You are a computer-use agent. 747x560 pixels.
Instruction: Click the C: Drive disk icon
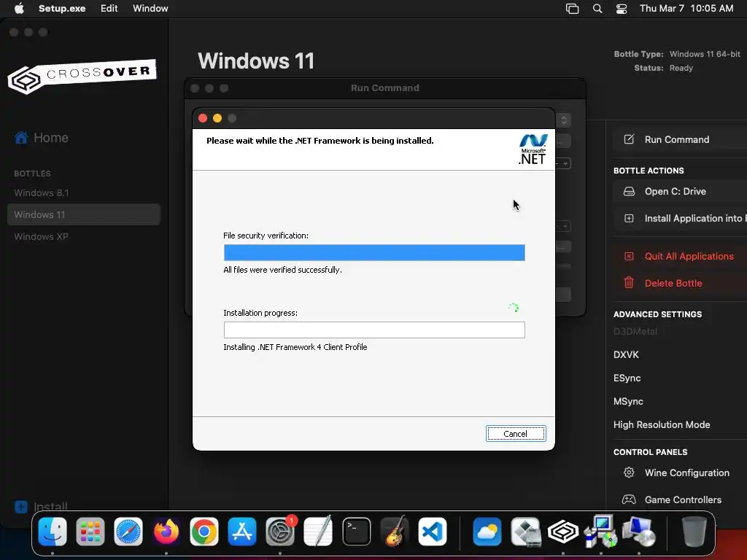pos(629,192)
